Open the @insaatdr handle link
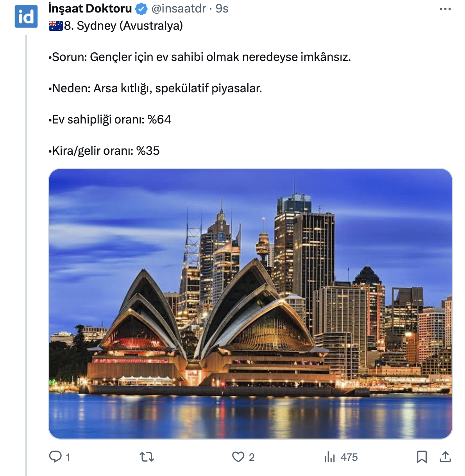Screen dimensions: 465x476 pyautogui.click(x=179, y=9)
